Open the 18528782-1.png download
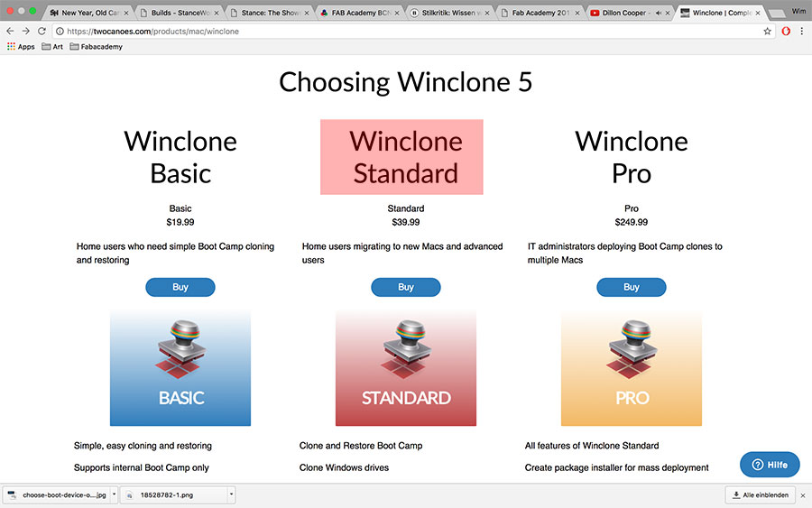 174,495
